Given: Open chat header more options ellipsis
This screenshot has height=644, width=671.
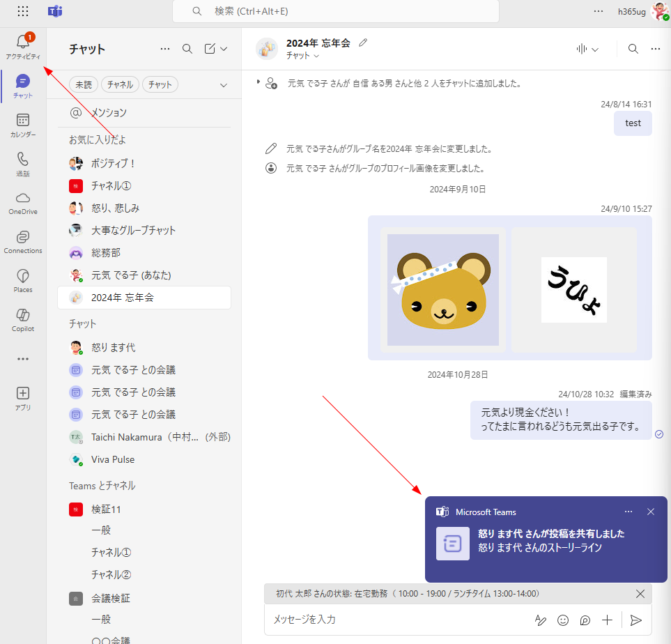Looking at the screenshot, I should 655,49.
